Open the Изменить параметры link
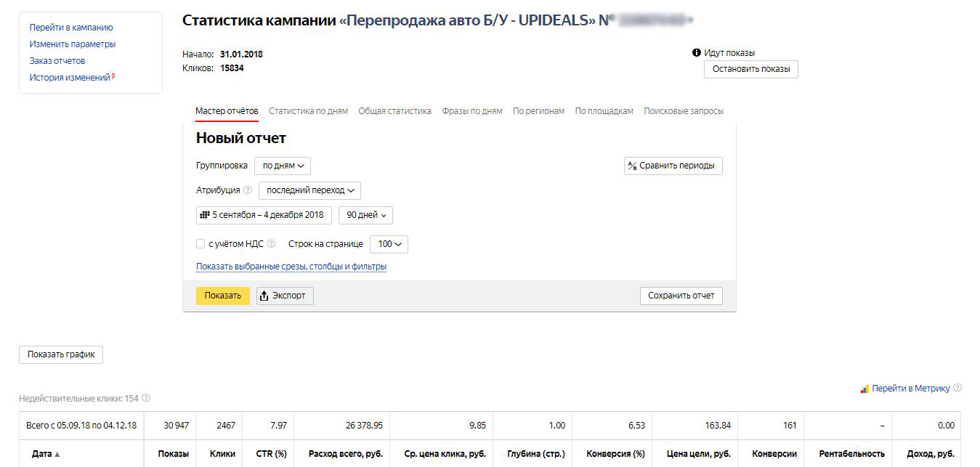 click(73, 44)
